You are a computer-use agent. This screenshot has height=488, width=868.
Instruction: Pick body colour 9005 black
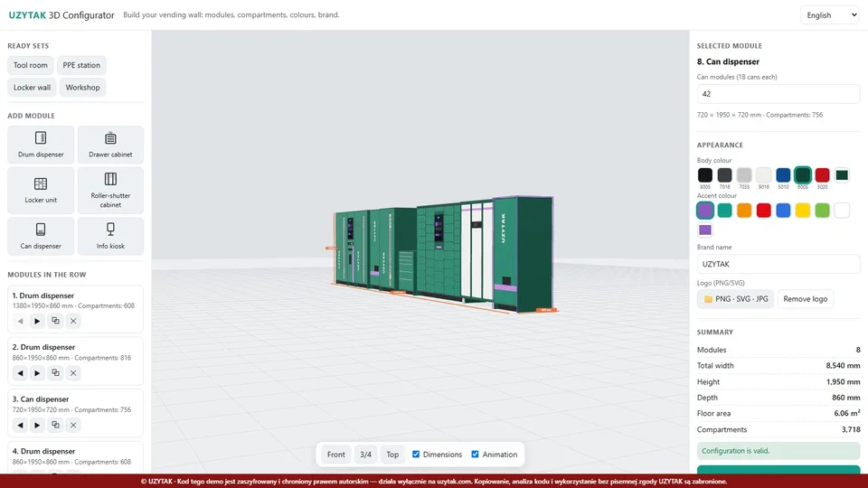tap(704, 174)
